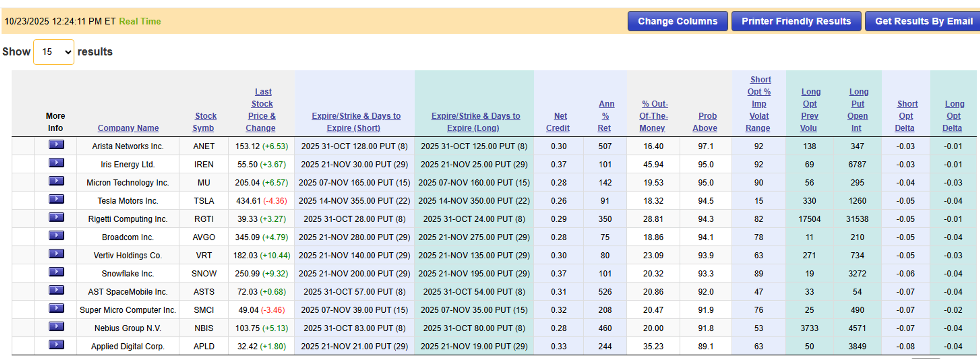Sort by Expire/Strike & Days to Expire (Short)
The height and width of the screenshot is (359, 980).
click(x=356, y=122)
